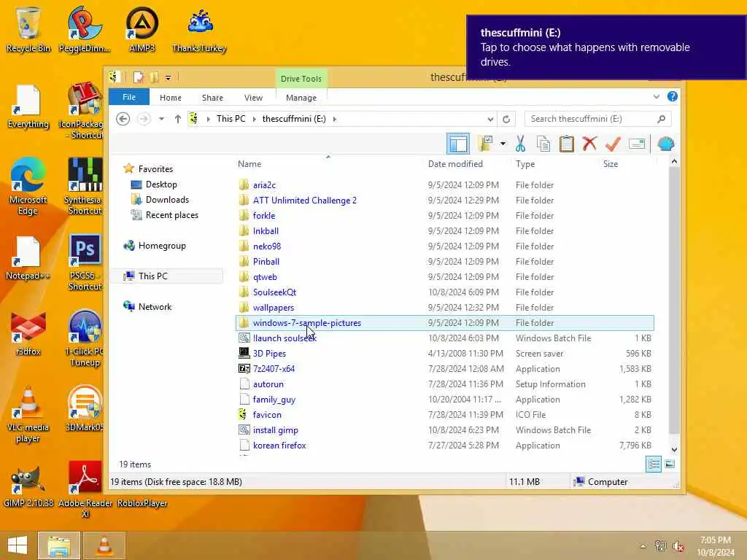This screenshot has width=747, height=560.
Task: Open the Explorer Help icon
Action: 672,97
